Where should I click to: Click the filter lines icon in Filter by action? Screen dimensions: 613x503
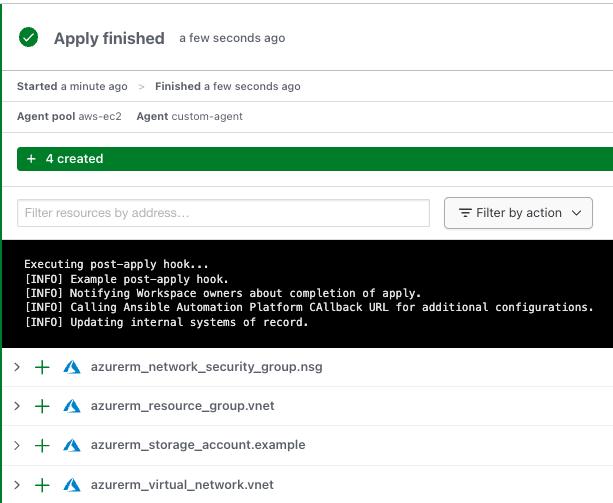(465, 213)
